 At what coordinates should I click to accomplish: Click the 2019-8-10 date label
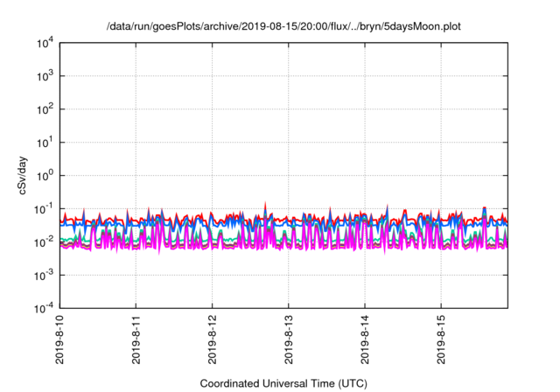point(59,339)
